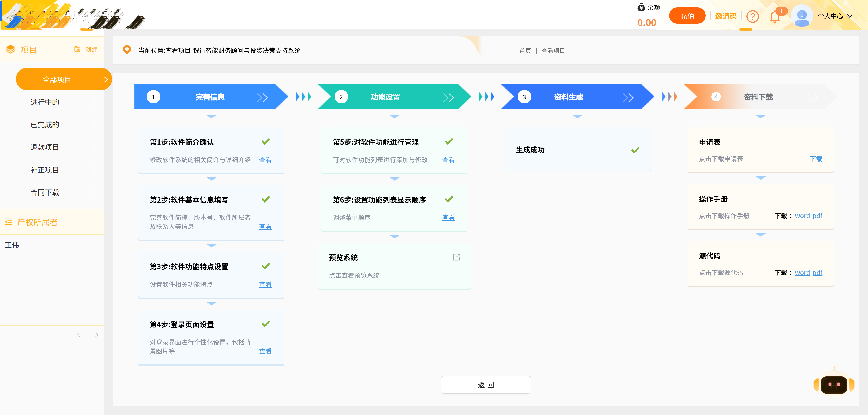Click 下载 link for 申请表
Screen dimensions: 868x415
pyautogui.click(x=816, y=159)
